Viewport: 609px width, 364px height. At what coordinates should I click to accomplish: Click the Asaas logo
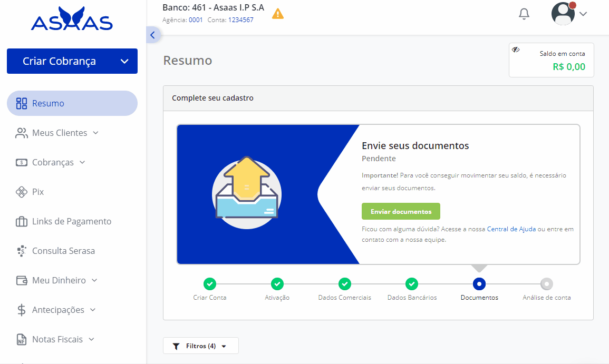pyautogui.click(x=72, y=18)
